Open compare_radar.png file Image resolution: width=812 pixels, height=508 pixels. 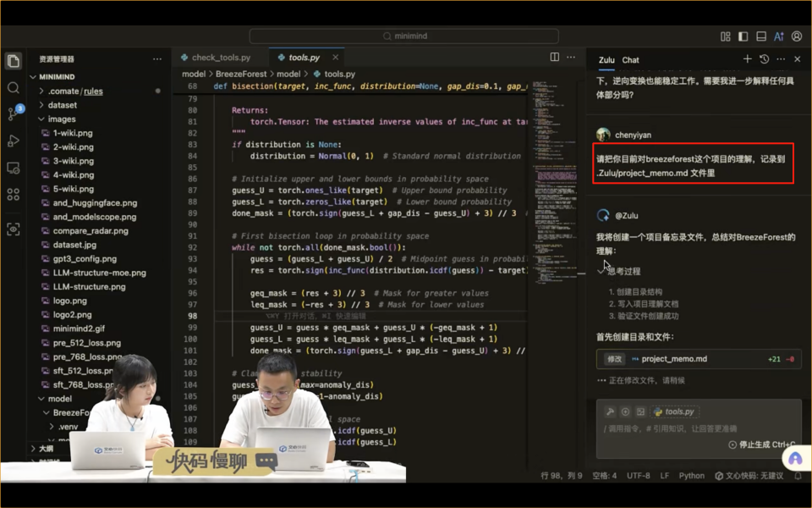(x=91, y=230)
